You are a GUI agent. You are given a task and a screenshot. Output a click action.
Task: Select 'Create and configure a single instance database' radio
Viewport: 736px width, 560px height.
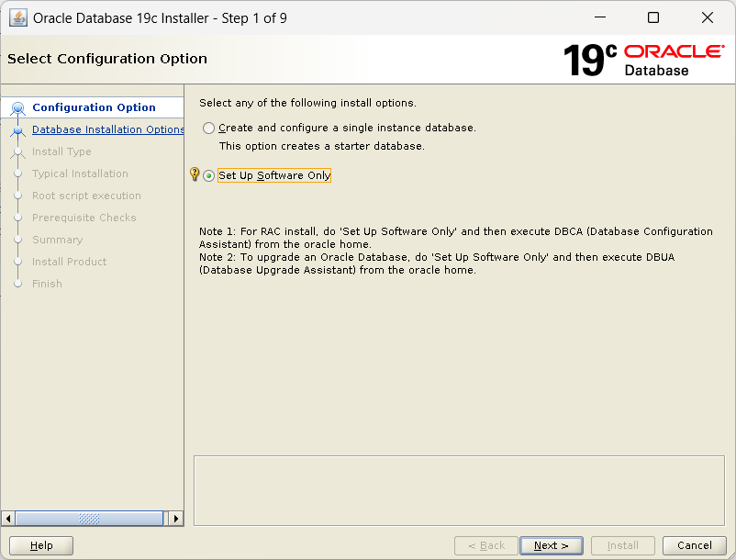click(x=209, y=129)
